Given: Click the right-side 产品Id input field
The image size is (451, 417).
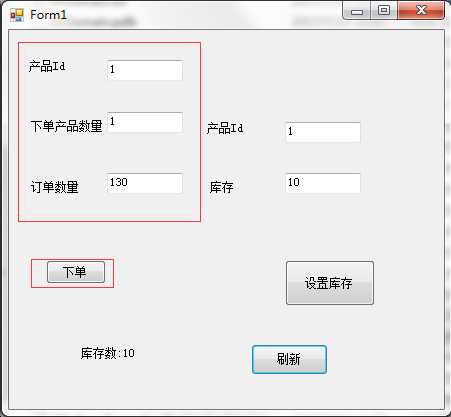Looking at the screenshot, I should tap(323, 132).
